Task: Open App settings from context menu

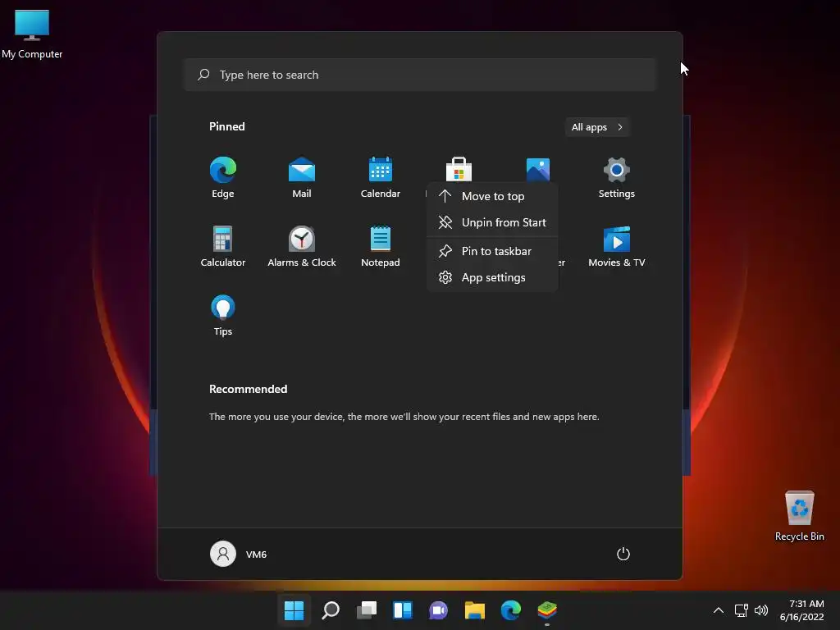Action: point(492,277)
